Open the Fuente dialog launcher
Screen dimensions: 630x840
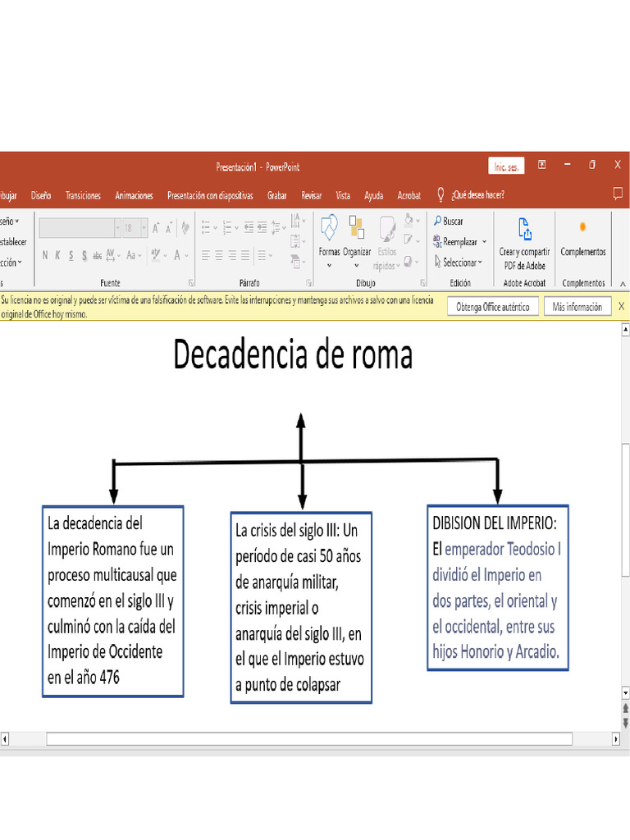[x=191, y=283]
